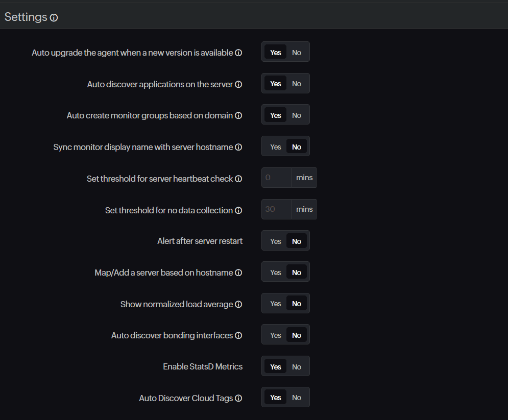The height and width of the screenshot is (420, 508).
Task: Click info icon beside auto discover applications
Action: (238, 84)
